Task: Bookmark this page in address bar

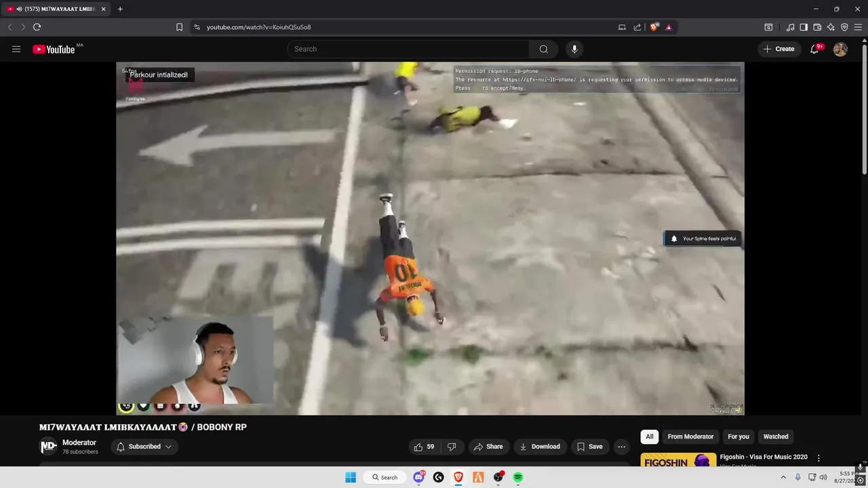Action: pos(179,27)
